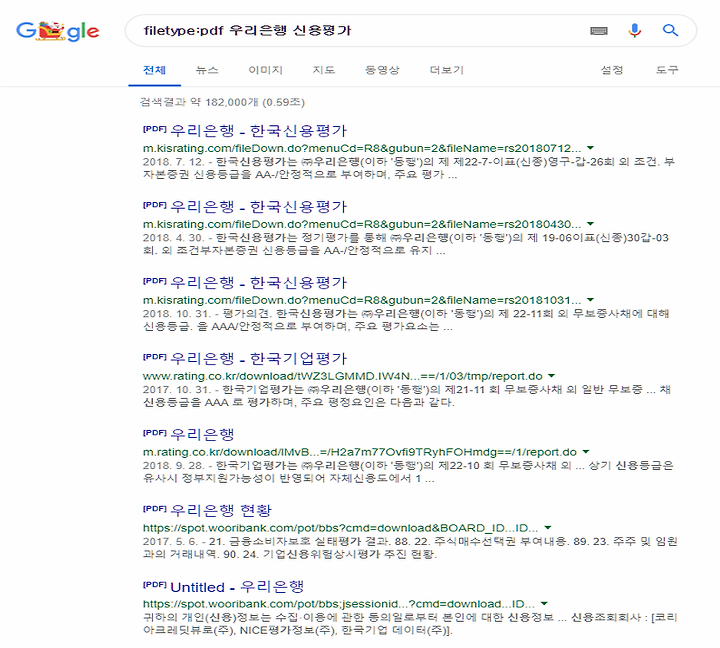
Task: Click the rs20181031 kisrating URL text
Action: click(362, 300)
